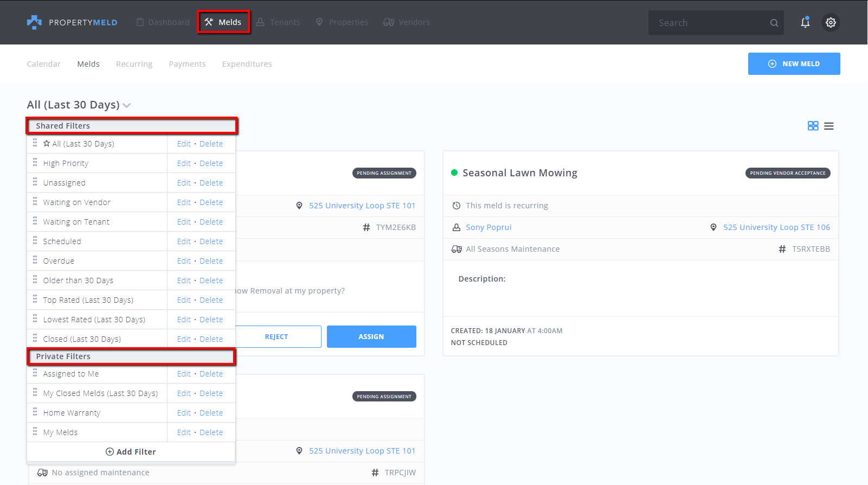
Task: Click the hash icon next to TYM2E6KB
Action: point(367,227)
